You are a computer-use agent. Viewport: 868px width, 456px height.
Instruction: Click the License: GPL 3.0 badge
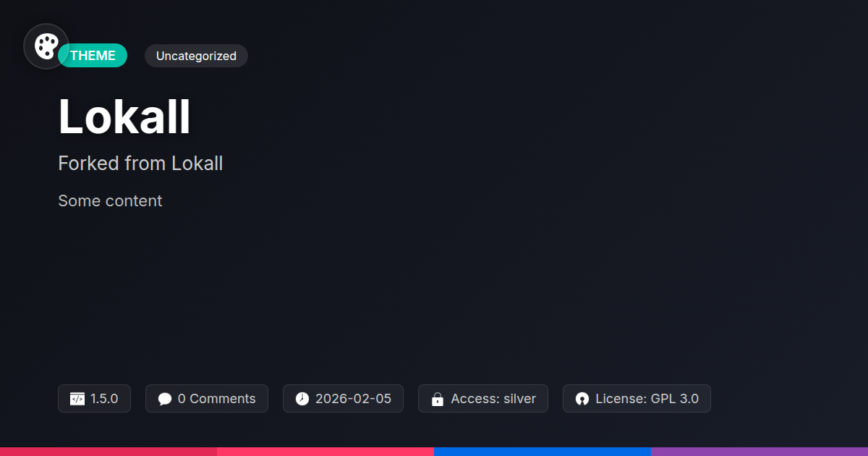(637, 399)
